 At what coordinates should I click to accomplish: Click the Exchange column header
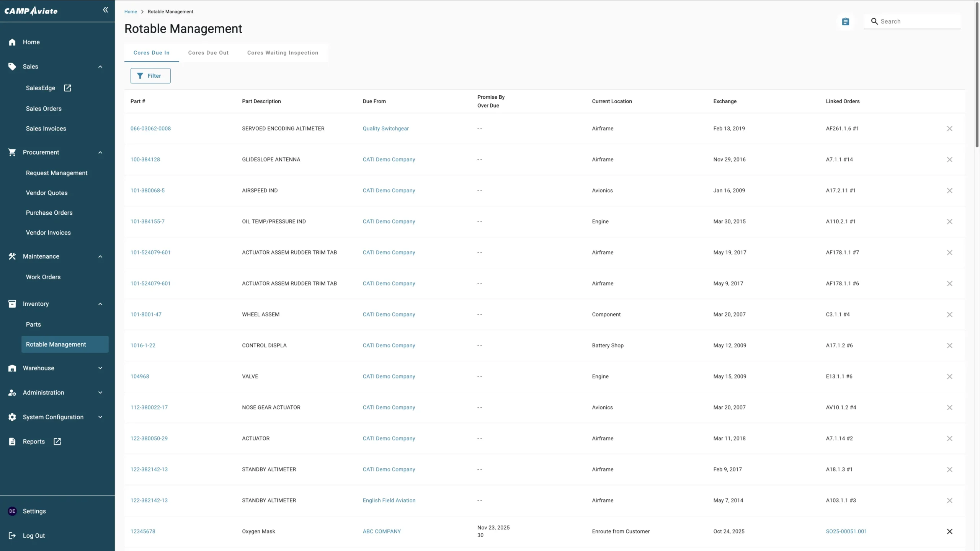[x=725, y=101]
